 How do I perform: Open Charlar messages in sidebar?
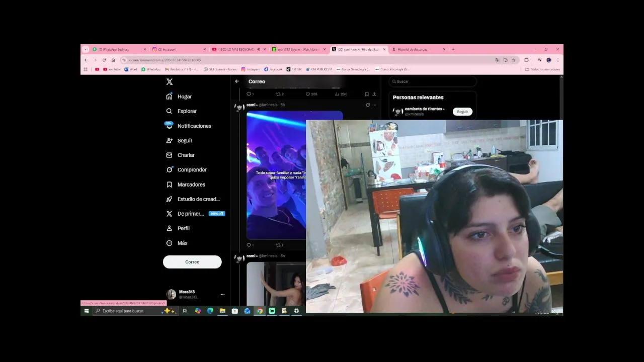coord(180,155)
